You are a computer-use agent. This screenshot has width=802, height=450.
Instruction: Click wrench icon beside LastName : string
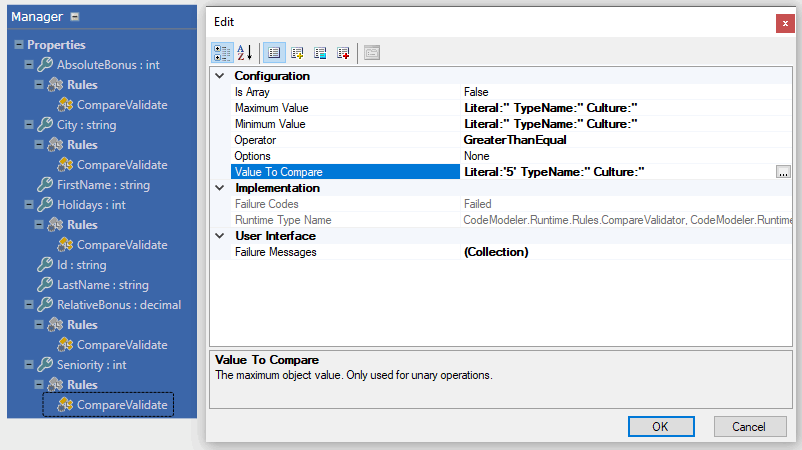coord(45,284)
